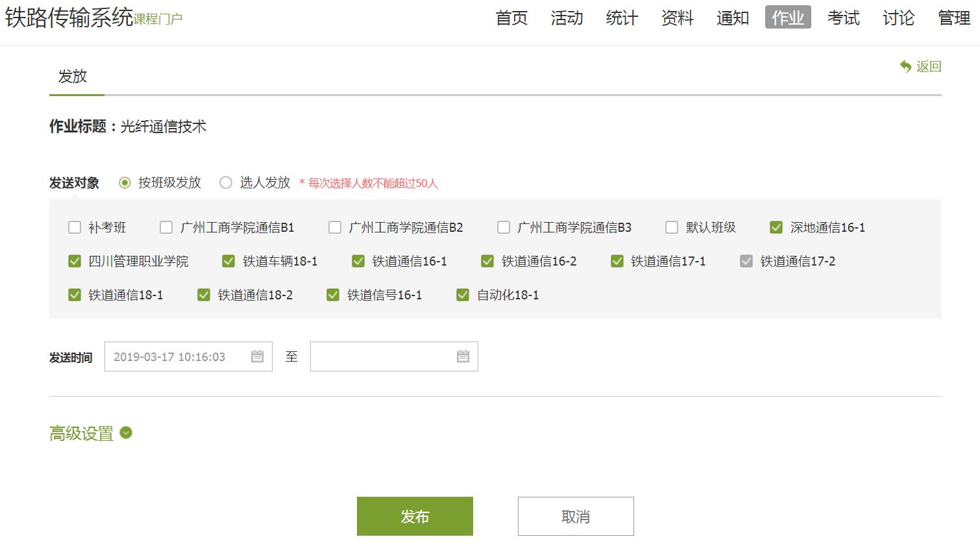Open the 活动 navigation item
The height and width of the screenshot is (550, 980).
567,18
